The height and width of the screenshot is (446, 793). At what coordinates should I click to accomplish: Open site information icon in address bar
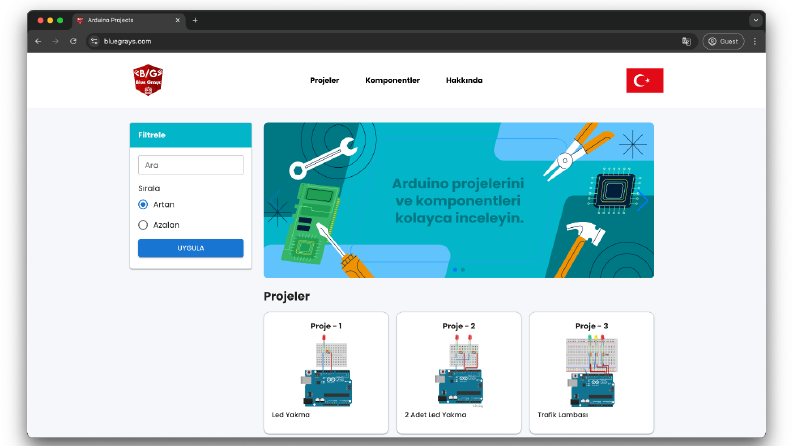[x=94, y=41]
